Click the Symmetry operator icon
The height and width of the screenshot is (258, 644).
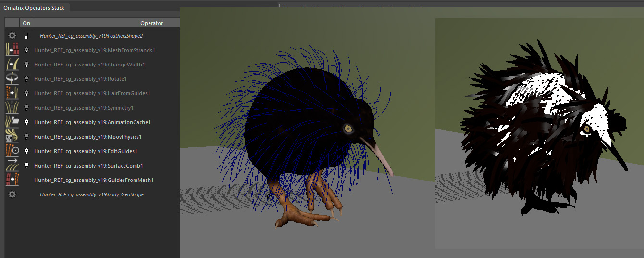coord(12,108)
